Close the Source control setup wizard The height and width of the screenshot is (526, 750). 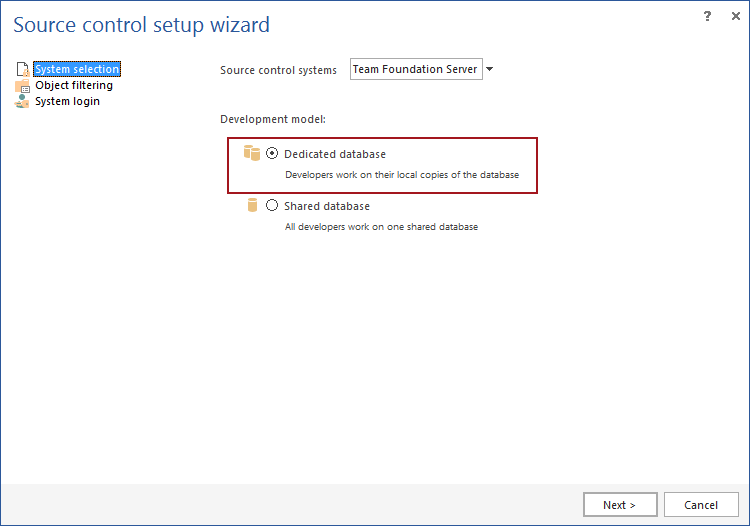click(x=733, y=16)
